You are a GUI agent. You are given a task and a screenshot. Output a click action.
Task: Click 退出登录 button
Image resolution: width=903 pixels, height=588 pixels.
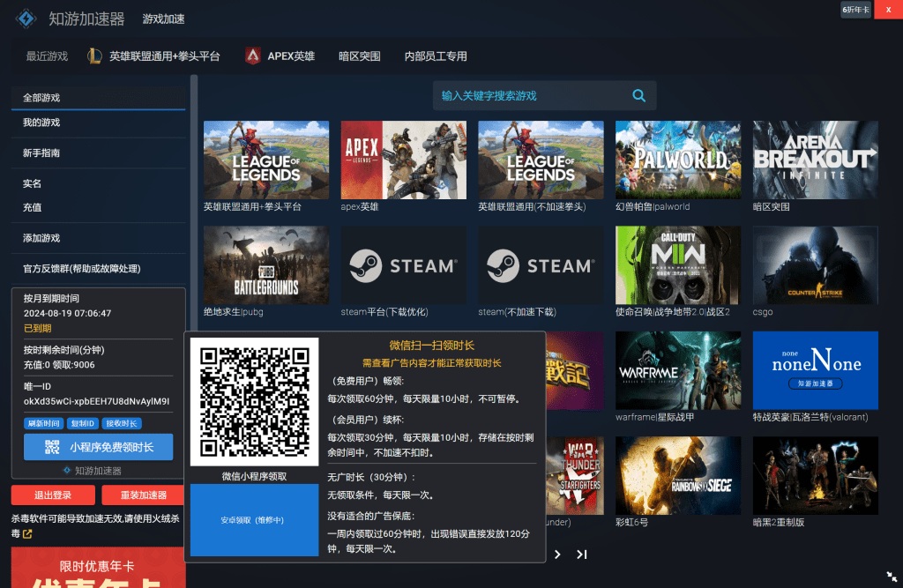point(53,495)
